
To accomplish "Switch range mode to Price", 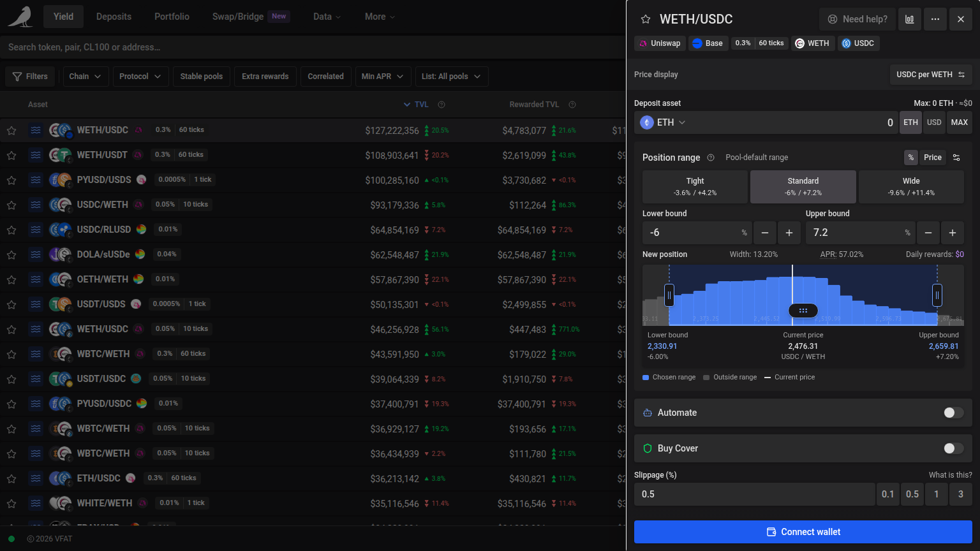I will click(x=933, y=158).
